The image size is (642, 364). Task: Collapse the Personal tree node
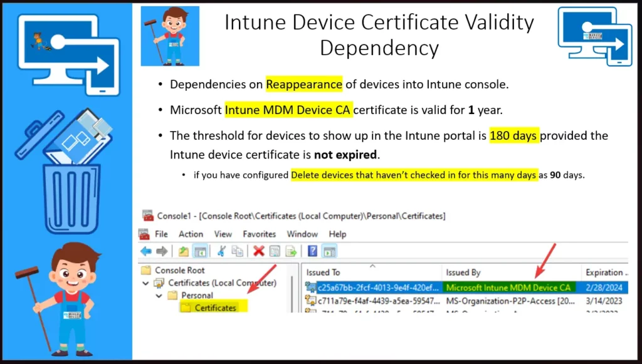(159, 295)
